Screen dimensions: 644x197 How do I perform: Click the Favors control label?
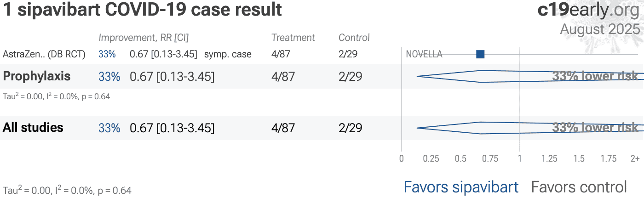click(579, 187)
